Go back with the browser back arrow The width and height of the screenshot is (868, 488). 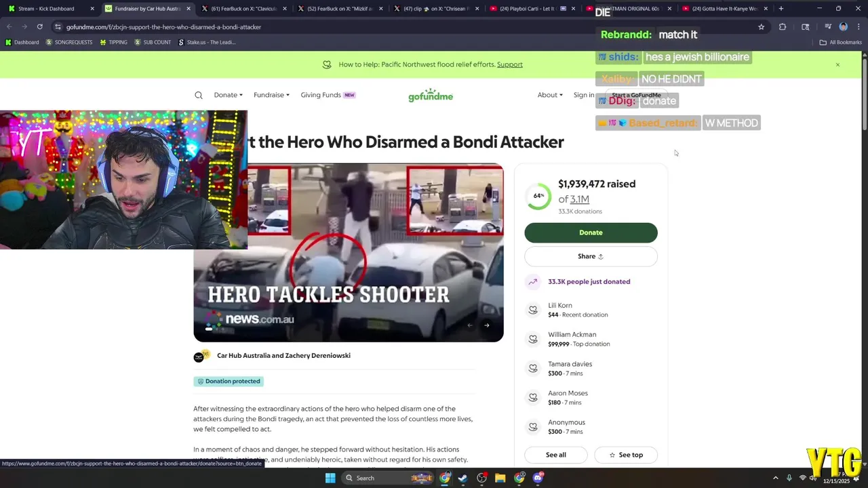(9, 26)
